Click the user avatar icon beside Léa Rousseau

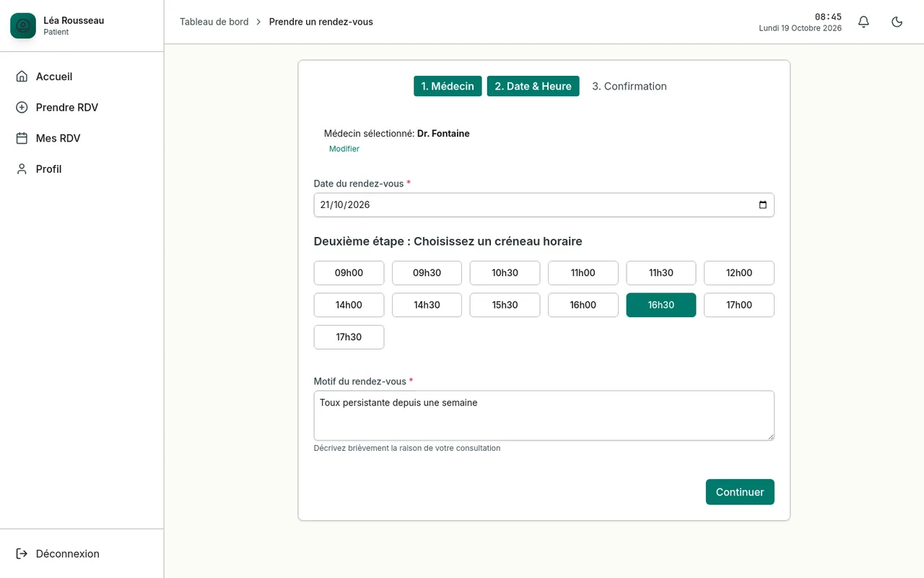coord(23,25)
